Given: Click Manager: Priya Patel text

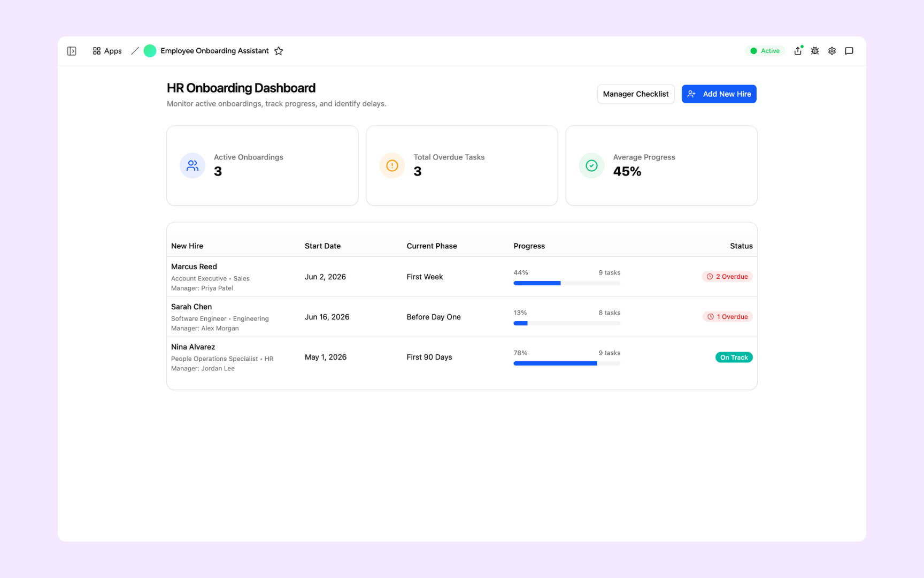Looking at the screenshot, I should (202, 288).
